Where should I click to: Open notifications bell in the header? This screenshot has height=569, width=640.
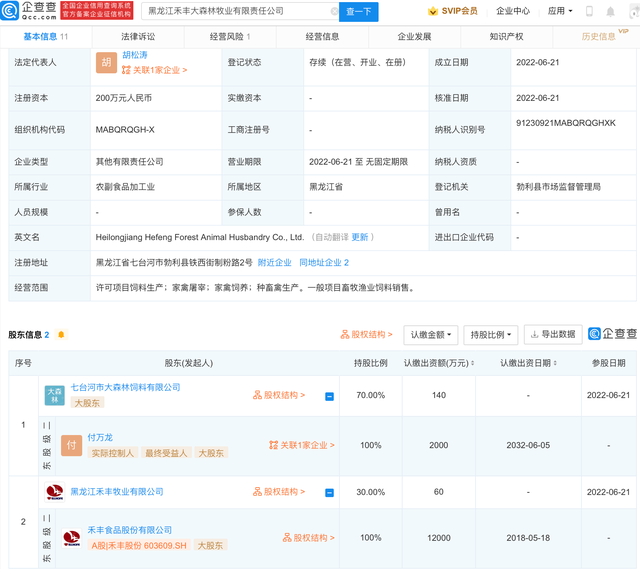(x=611, y=11)
